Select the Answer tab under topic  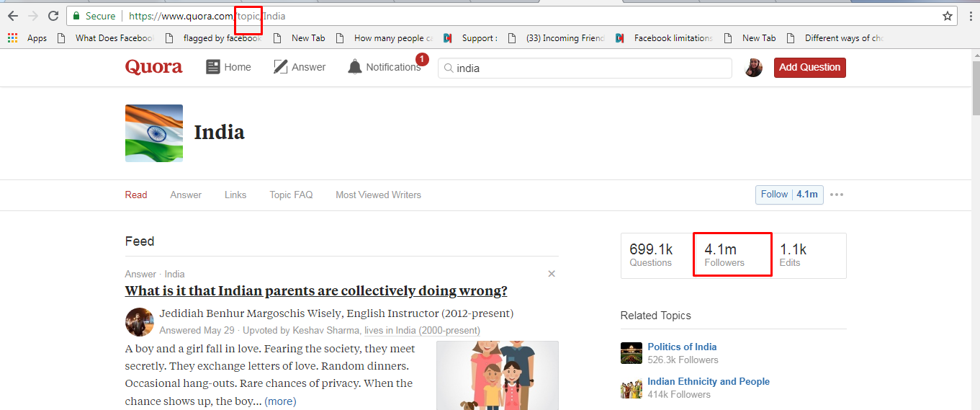[x=186, y=195]
